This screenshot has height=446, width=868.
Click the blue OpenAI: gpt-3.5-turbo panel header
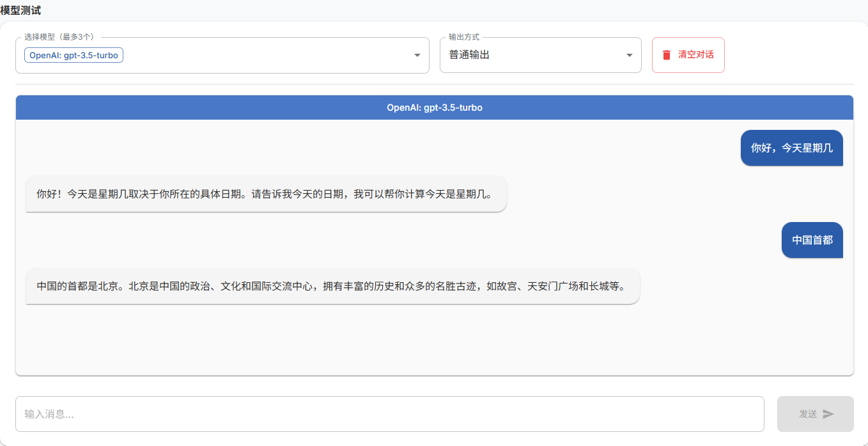pos(435,108)
